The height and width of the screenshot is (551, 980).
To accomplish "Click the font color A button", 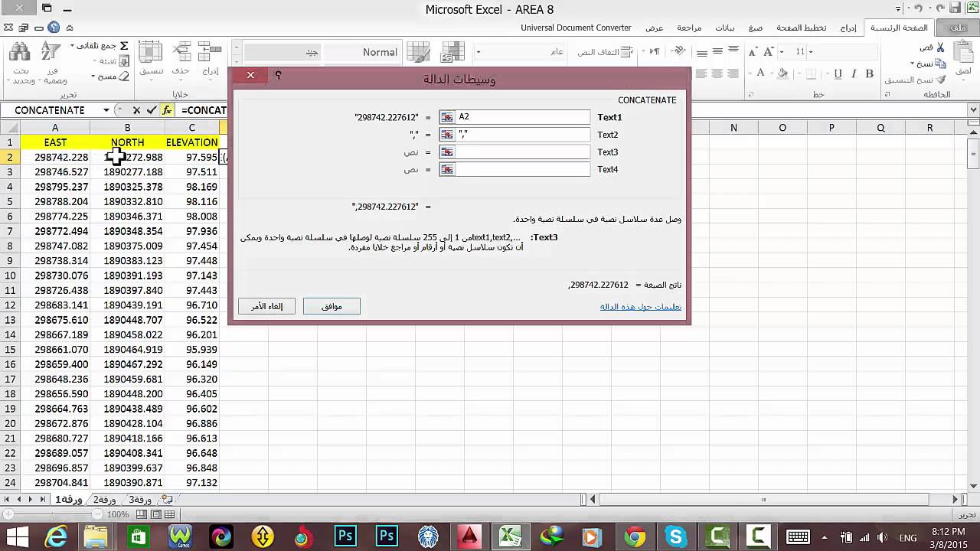I will point(760,73).
